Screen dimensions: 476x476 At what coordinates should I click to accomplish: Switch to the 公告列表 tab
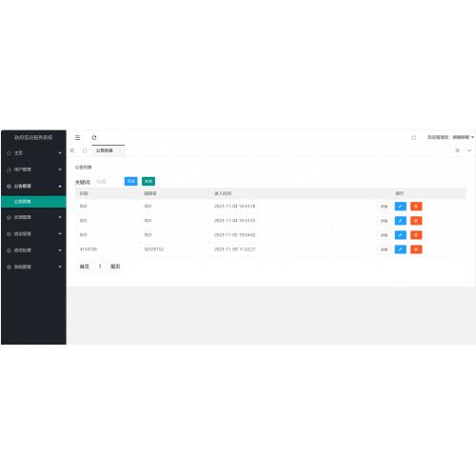pyautogui.click(x=105, y=150)
